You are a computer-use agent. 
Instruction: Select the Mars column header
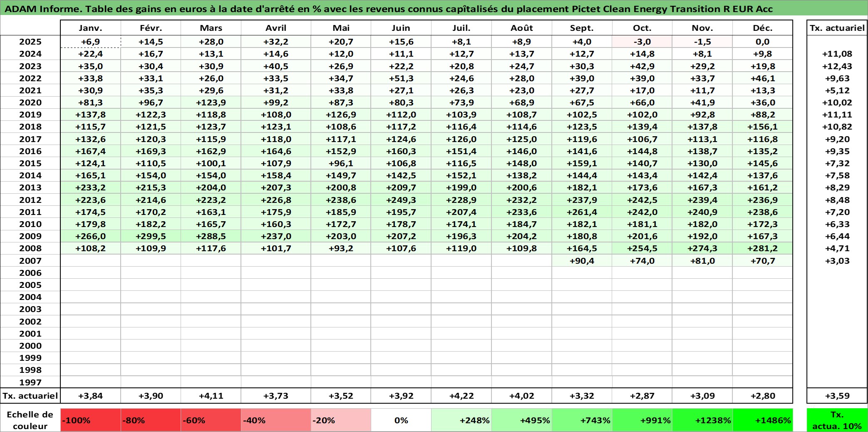pos(211,28)
